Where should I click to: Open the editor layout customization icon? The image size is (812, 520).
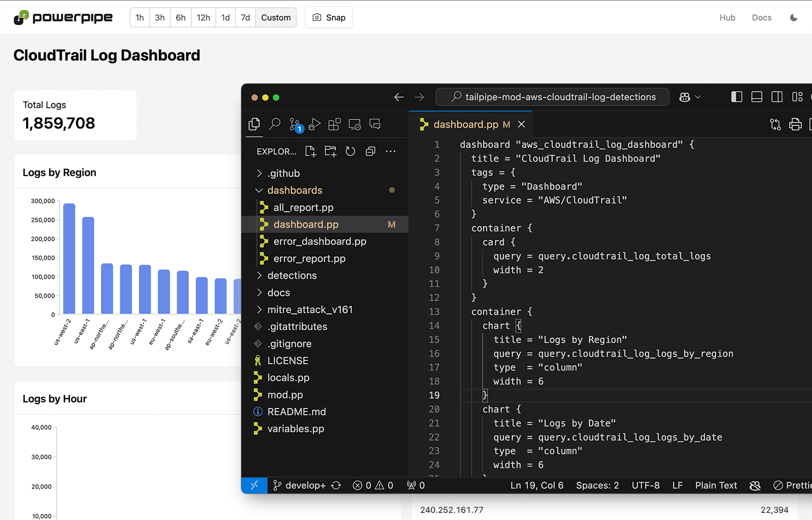click(797, 97)
